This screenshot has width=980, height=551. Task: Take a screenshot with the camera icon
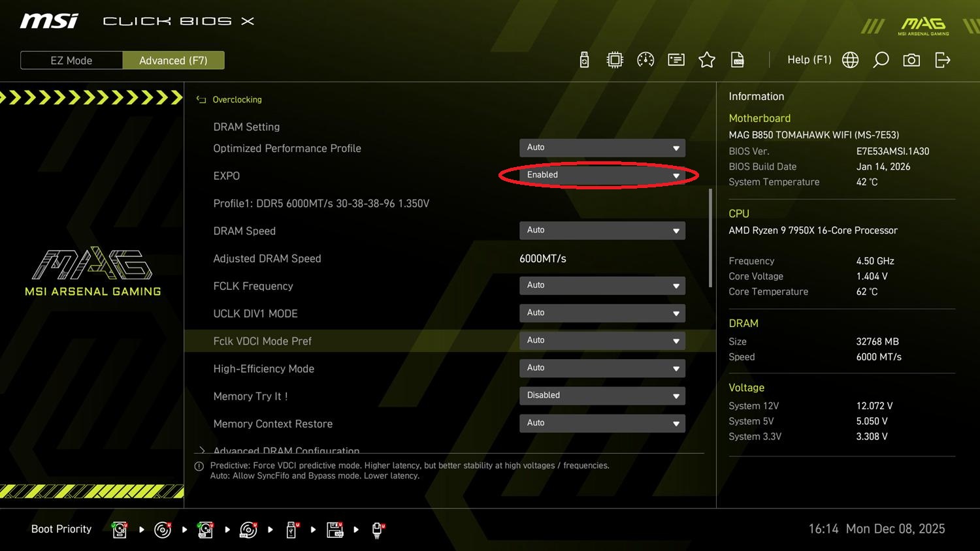click(x=911, y=60)
